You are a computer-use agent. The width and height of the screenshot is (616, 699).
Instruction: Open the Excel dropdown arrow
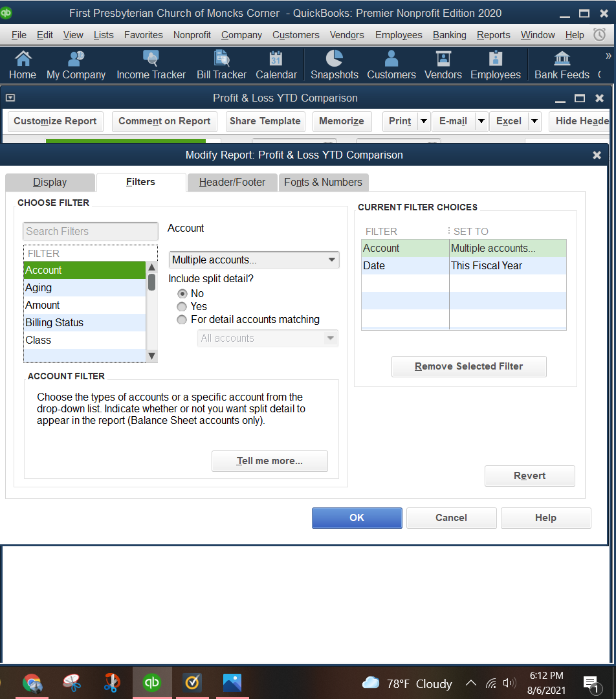(x=535, y=121)
